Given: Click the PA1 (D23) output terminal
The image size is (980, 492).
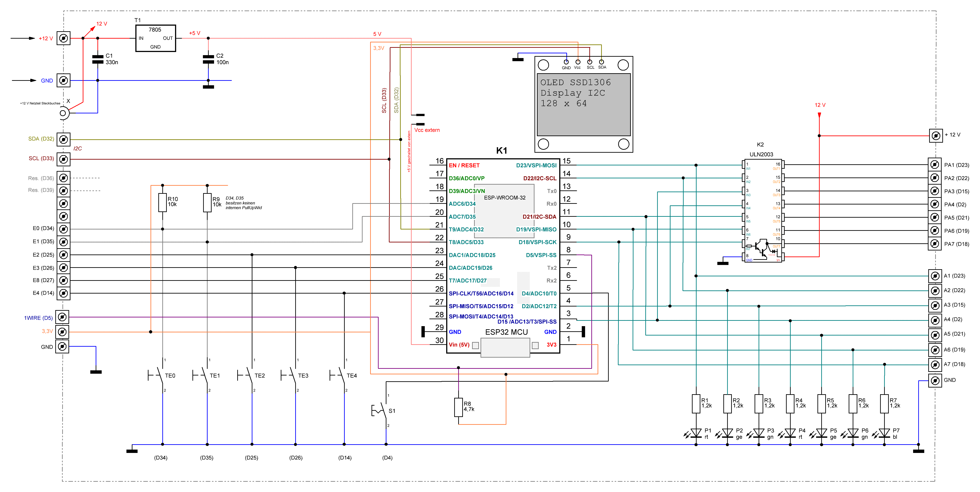Looking at the screenshot, I should click(934, 165).
